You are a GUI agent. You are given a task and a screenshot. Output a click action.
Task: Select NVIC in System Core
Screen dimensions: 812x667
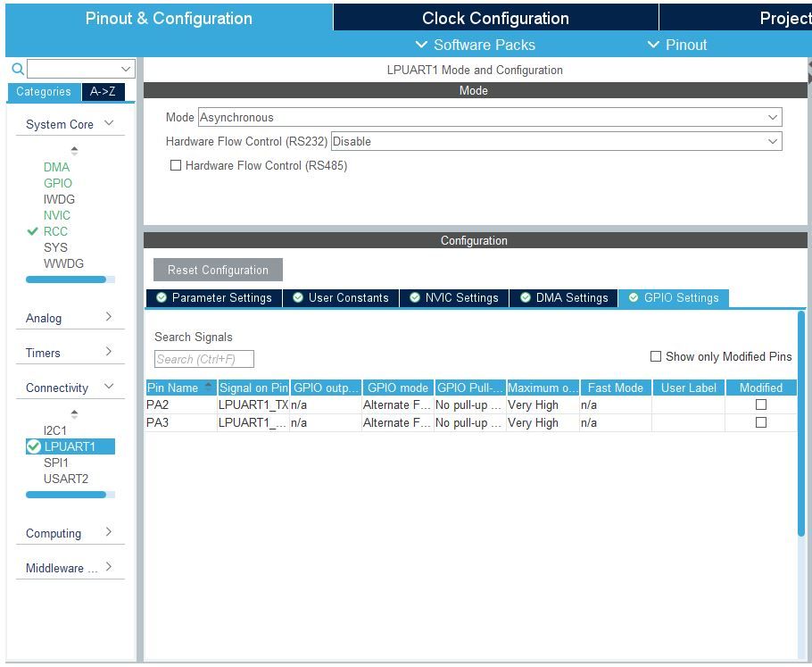click(57, 215)
